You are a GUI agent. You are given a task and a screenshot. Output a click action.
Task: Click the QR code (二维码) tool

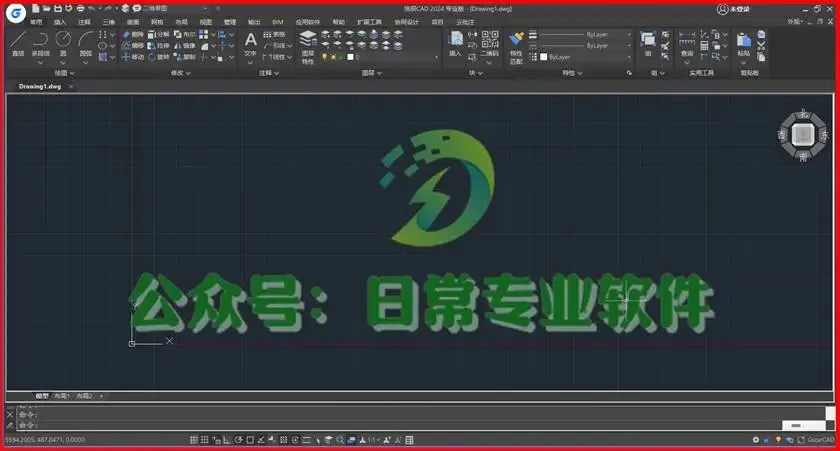(x=490, y=44)
